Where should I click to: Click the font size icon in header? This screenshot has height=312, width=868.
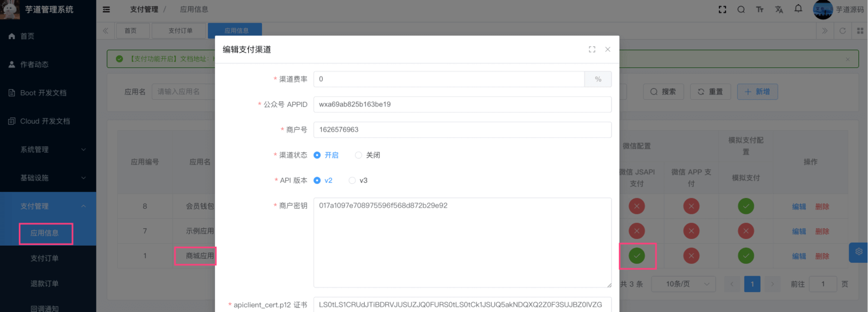click(x=760, y=10)
